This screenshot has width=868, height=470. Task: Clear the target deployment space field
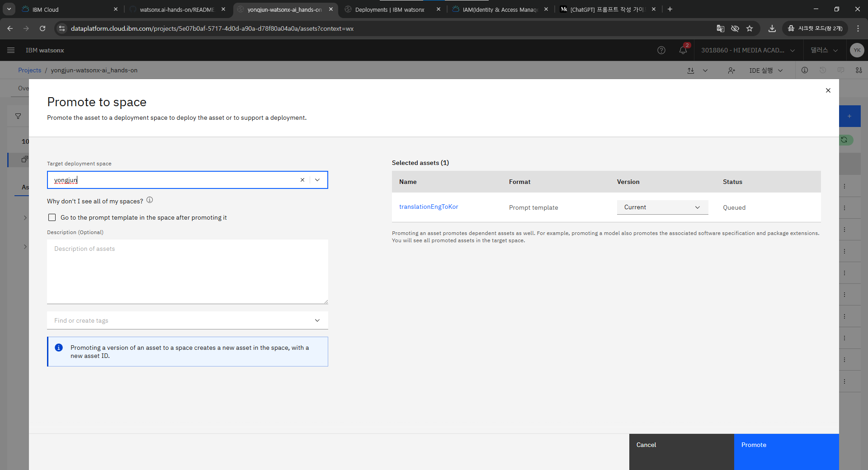click(302, 180)
